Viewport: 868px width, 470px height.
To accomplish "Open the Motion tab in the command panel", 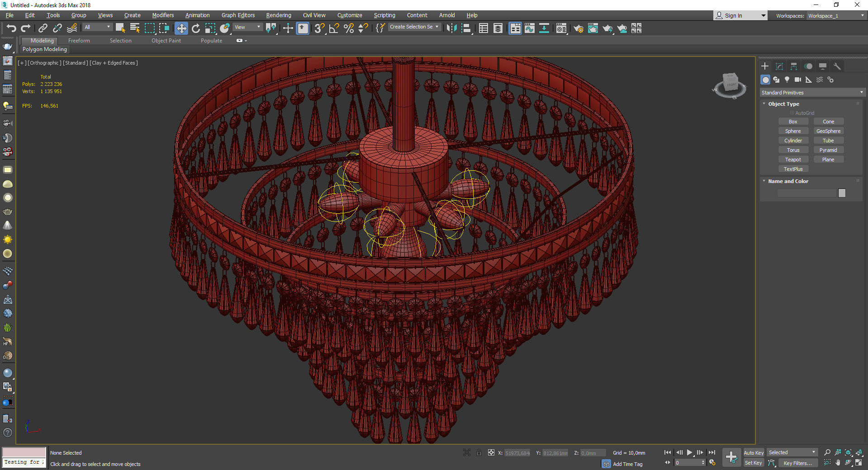I will point(808,66).
